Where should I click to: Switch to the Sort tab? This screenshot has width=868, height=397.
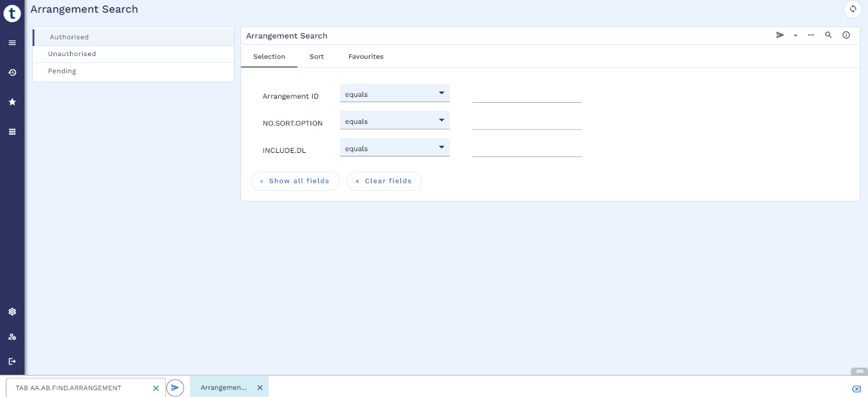[316, 57]
